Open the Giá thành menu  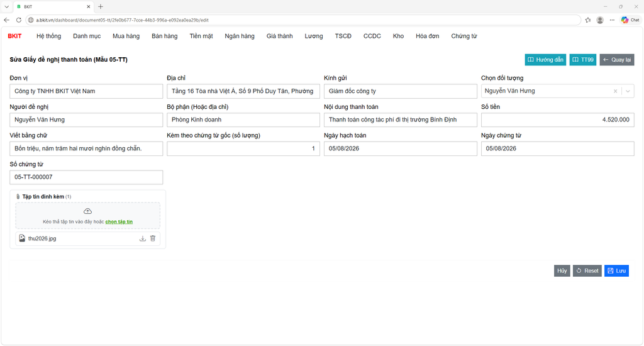pyautogui.click(x=280, y=36)
